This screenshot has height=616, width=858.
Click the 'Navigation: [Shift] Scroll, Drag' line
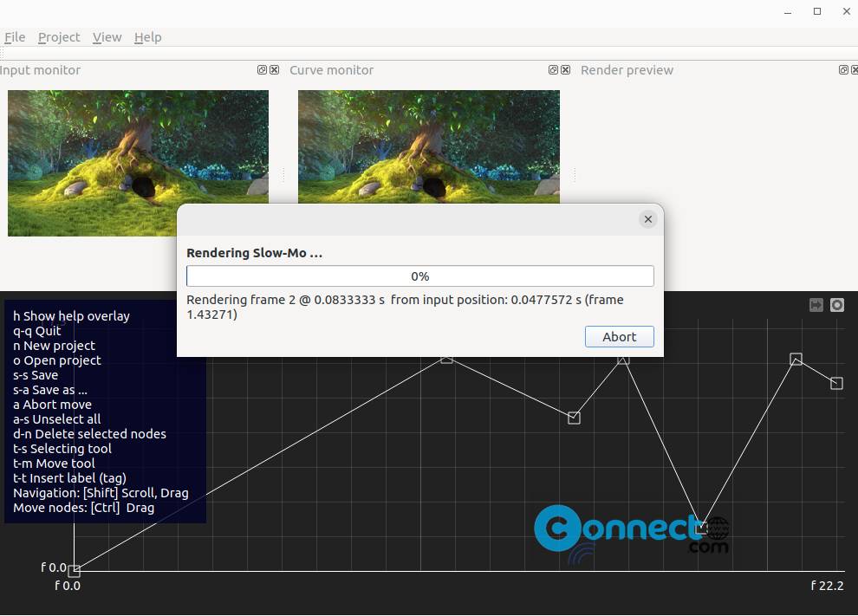point(101,494)
